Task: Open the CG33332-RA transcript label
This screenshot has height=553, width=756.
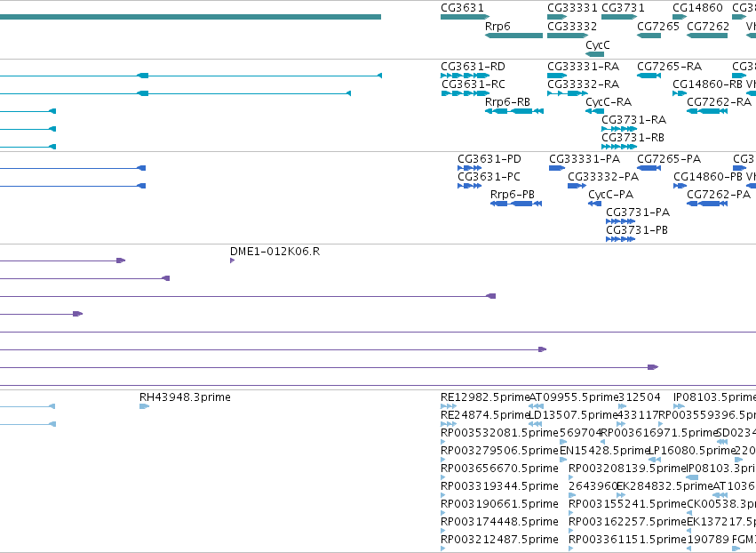Action: (584, 84)
